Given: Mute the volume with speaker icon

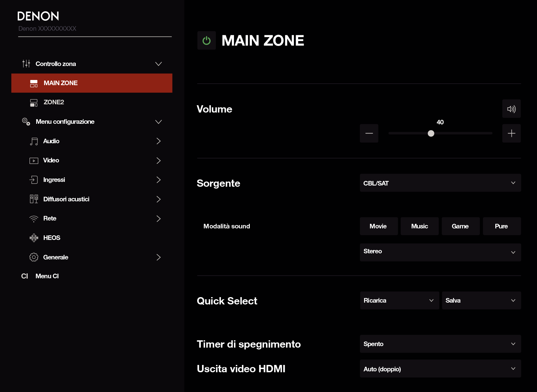Looking at the screenshot, I should click(x=511, y=109).
